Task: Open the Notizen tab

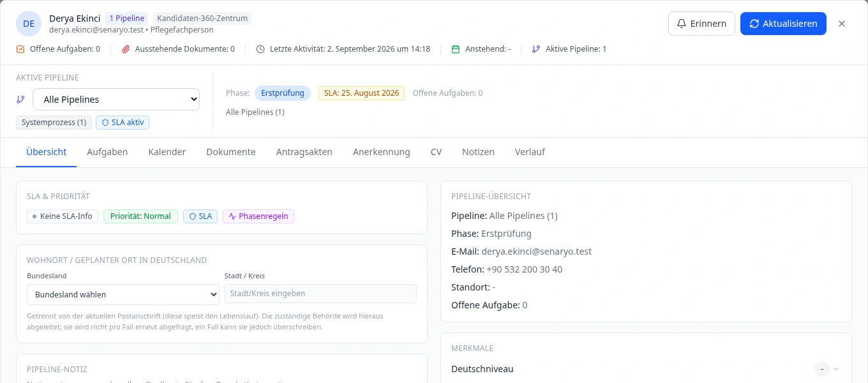Action: pyautogui.click(x=478, y=152)
